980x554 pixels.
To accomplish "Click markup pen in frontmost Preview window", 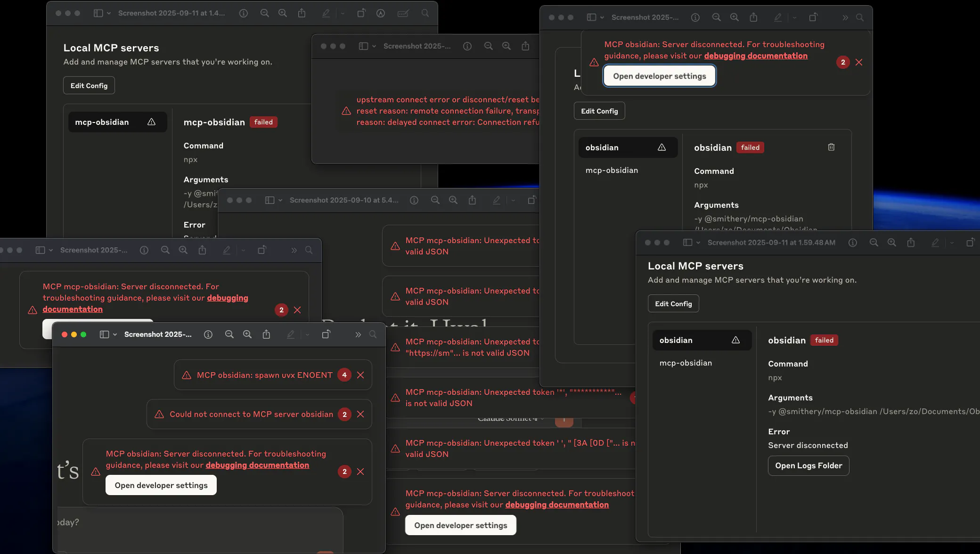I will coord(291,334).
